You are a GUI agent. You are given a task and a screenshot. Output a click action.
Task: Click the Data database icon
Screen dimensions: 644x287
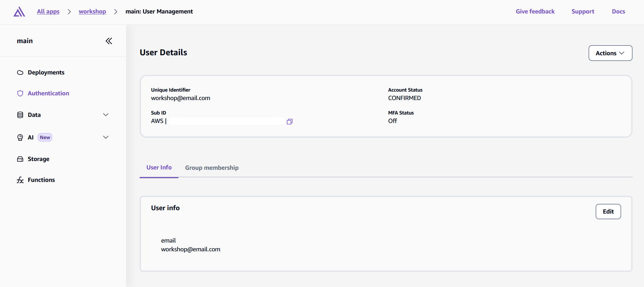(20, 115)
